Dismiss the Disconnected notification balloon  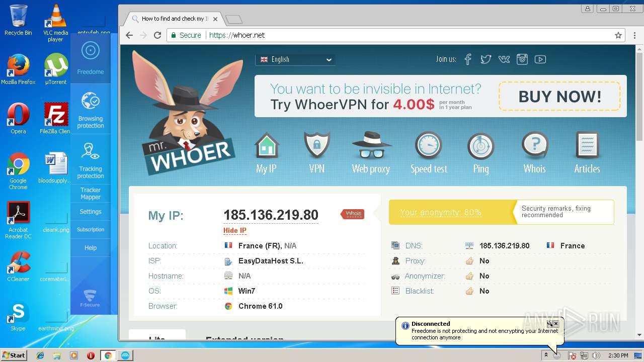tap(556, 324)
